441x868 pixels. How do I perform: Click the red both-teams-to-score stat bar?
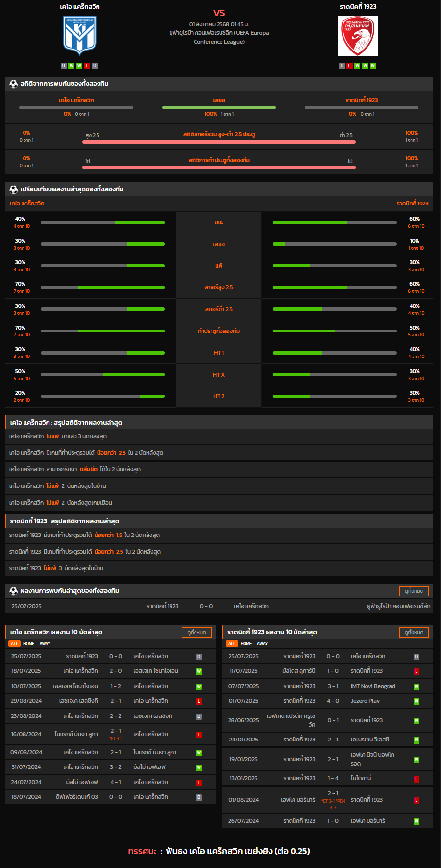[219, 167]
